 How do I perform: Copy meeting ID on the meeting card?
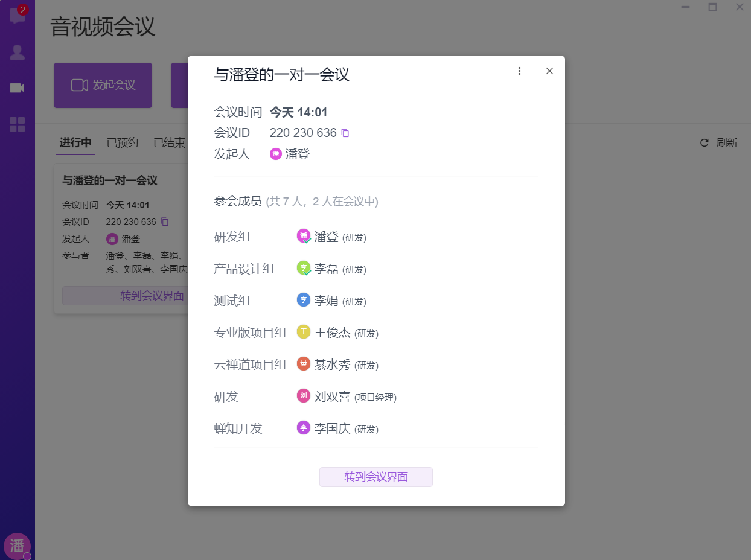[x=165, y=222]
